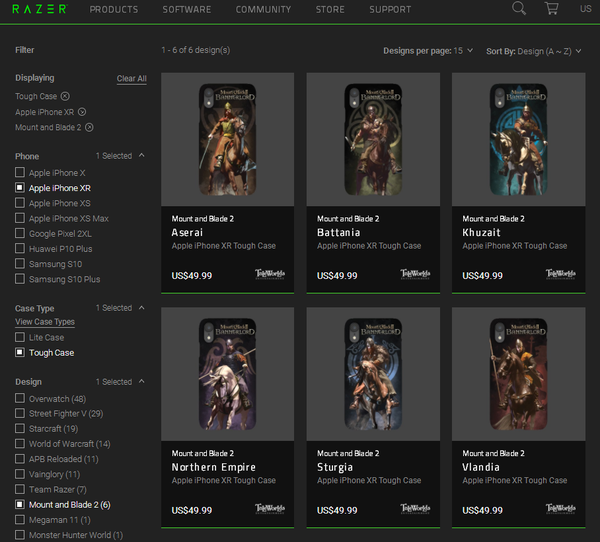The width and height of the screenshot is (600, 542).
Task: Tick the Overwatch design checkbox
Action: click(x=20, y=398)
